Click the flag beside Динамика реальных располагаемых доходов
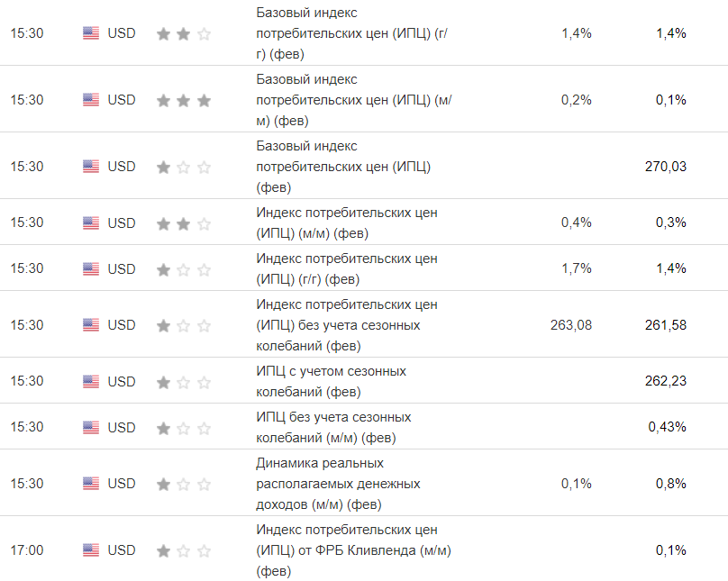This screenshot has height=581, width=728. click(91, 484)
